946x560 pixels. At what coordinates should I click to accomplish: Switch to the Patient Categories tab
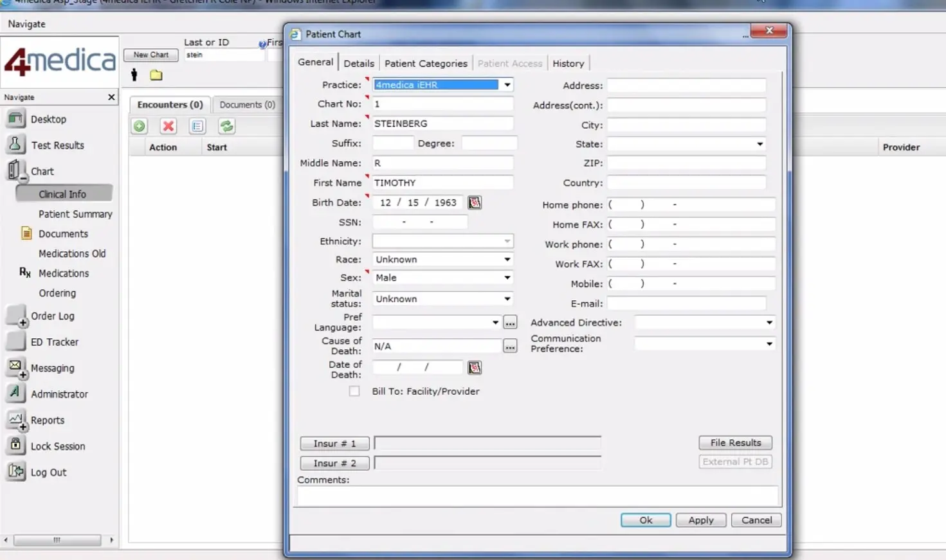(x=426, y=63)
